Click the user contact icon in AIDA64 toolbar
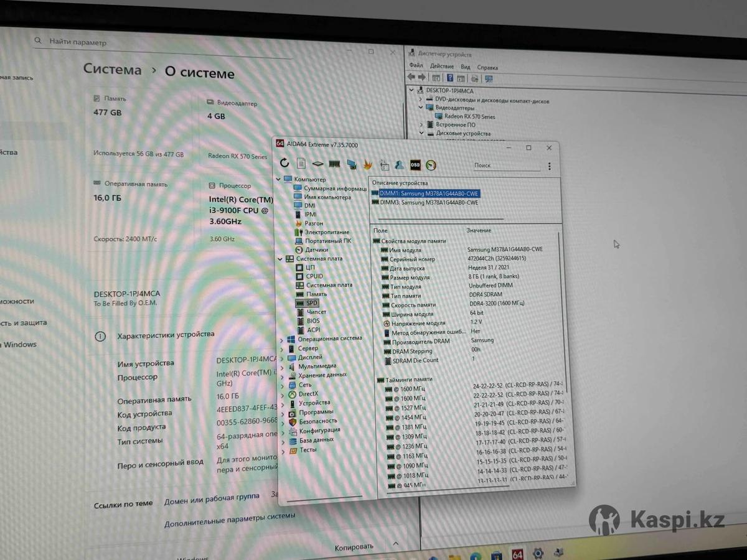The height and width of the screenshot is (560, 747). coord(399,165)
